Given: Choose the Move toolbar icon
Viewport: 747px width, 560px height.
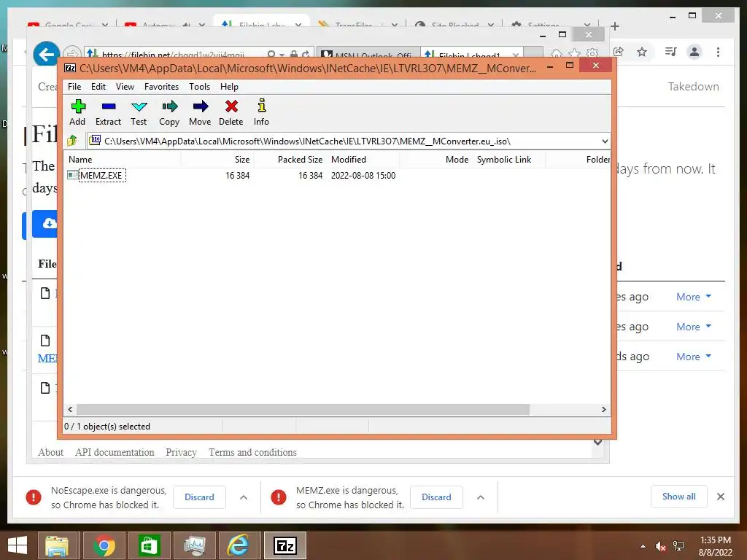Looking at the screenshot, I should [x=200, y=113].
